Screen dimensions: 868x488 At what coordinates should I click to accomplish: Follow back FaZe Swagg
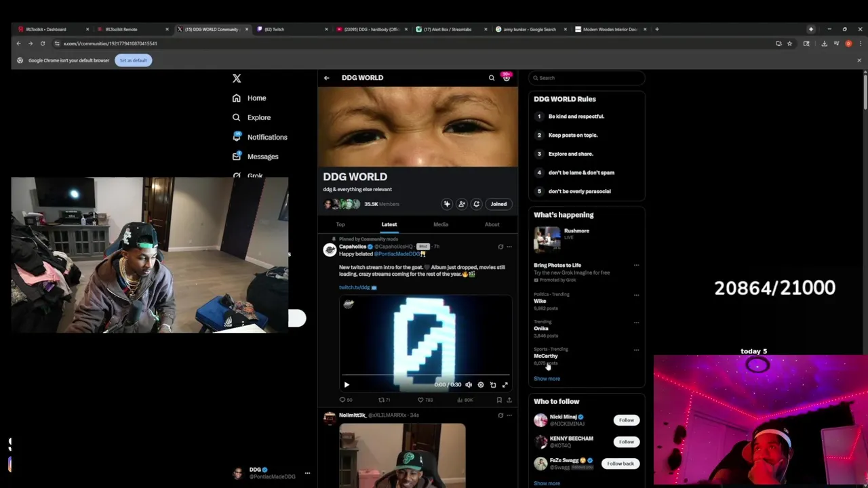(x=620, y=464)
